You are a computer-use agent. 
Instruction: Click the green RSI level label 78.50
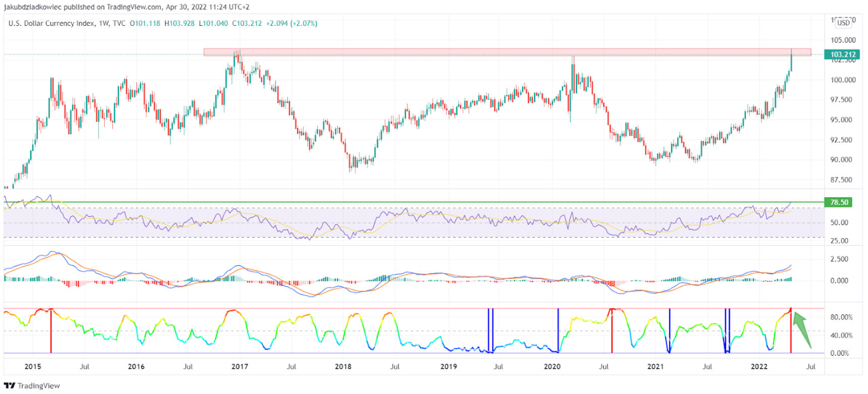point(838,202)
